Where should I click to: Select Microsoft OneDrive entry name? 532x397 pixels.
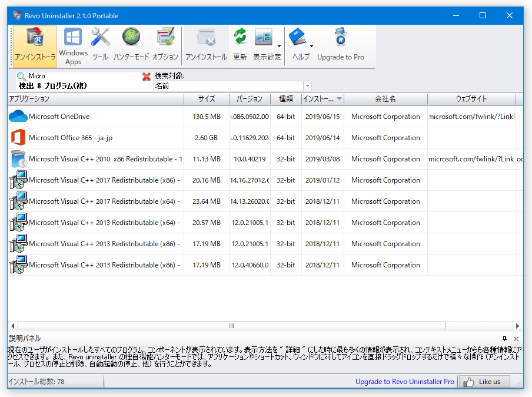(x=59, y=117)
